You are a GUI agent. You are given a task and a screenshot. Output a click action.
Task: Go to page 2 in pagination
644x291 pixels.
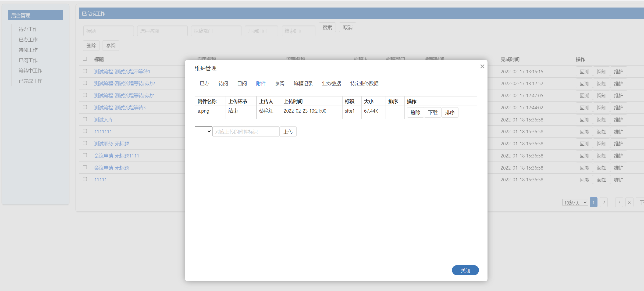604,203
